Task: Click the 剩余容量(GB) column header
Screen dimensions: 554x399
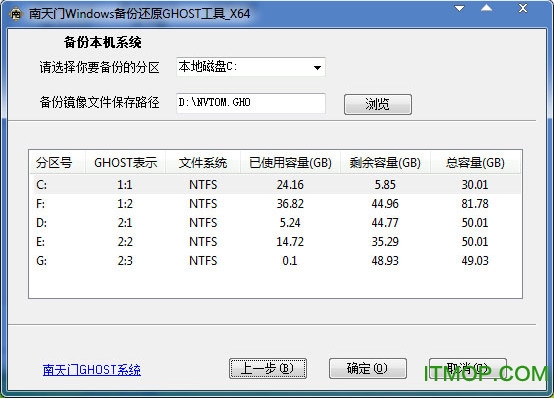Action: [x=385, y=163]
